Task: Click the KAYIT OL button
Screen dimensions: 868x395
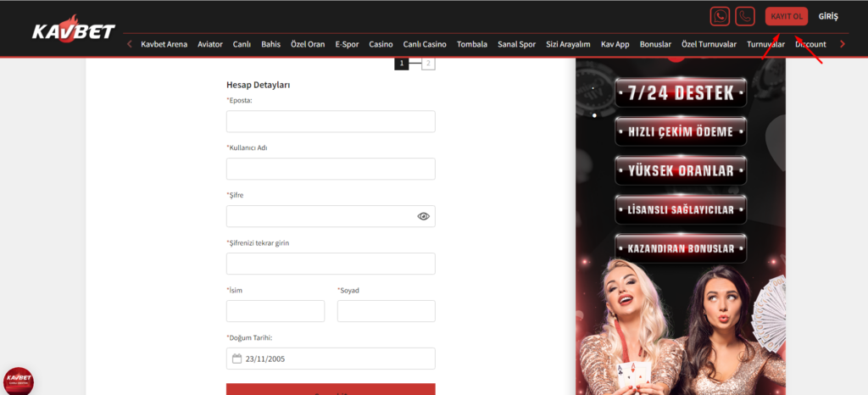Action: (x=787, y=17)
